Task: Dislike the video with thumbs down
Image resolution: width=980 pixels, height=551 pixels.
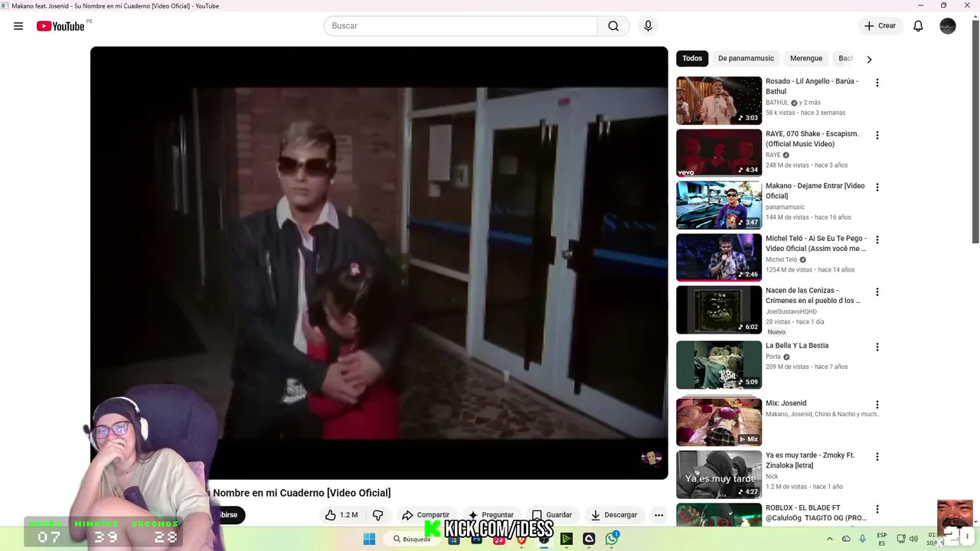Action: pyautogui.click(x=377, y=515)
